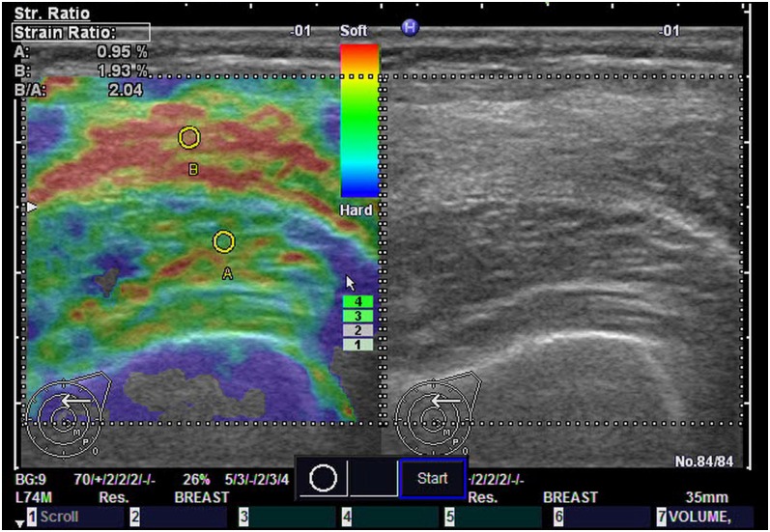The image size is (770, 532).
Task: Click the Soft label above the color bar
Action: [353, 31]
